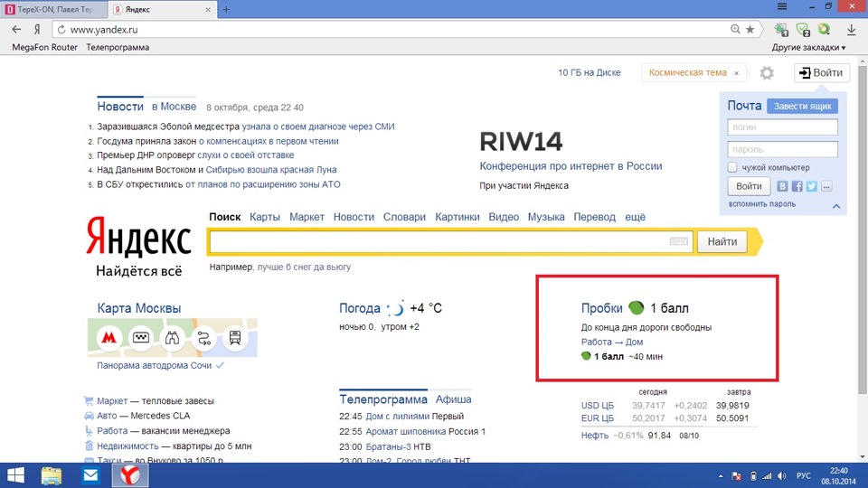Select the TepeX-ON browser tab
The height and width of the screenshot is (488, 868).
coord(53,9)
